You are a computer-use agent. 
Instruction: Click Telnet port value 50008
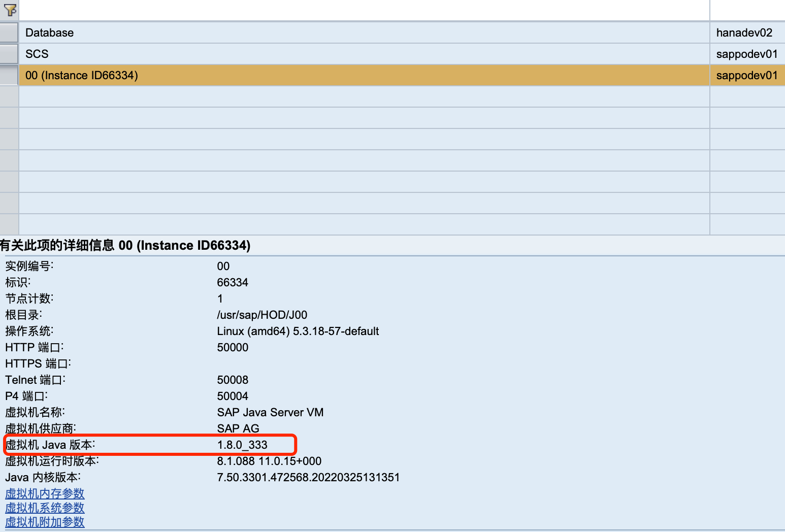pos(233,380)
